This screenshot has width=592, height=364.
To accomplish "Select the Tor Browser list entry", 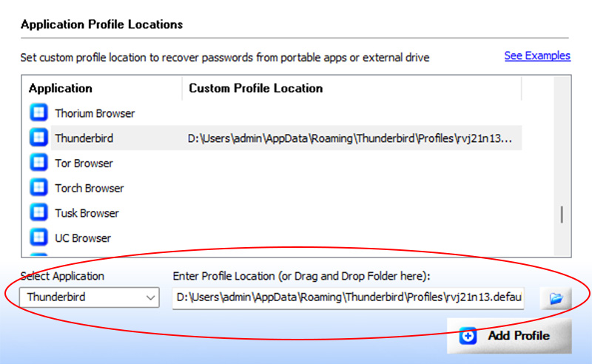I will click(84, 164).
